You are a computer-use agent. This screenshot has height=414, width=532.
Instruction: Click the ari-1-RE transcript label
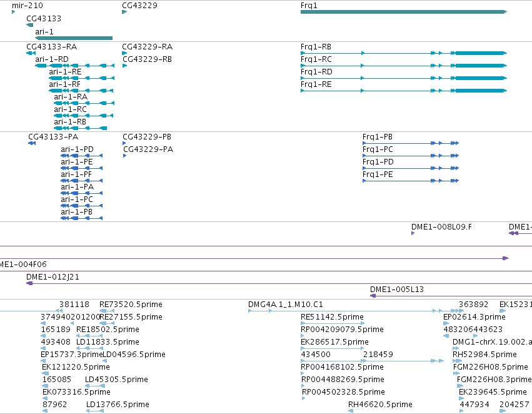tap(65, 71)
